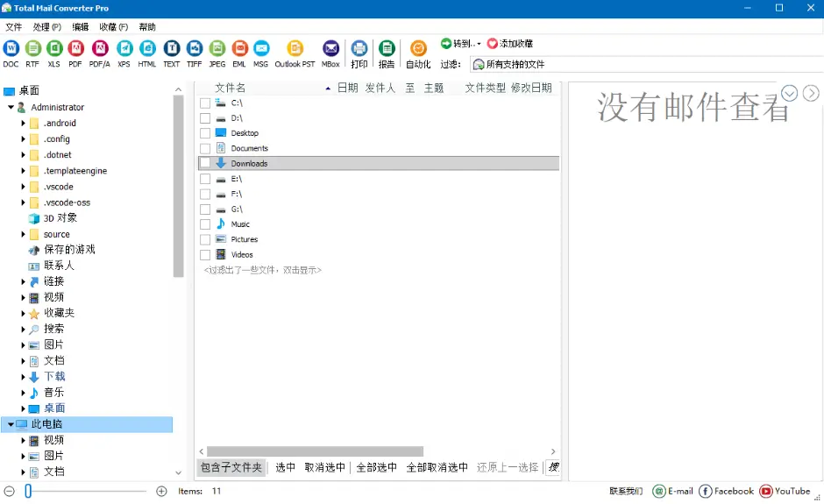Open the 处理 (P) menu

46,27
